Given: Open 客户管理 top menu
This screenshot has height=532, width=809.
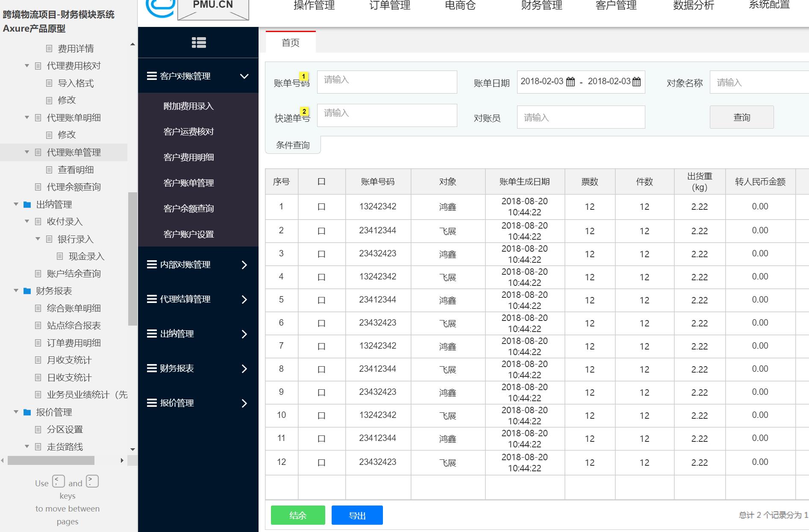Looking at the screenshot, I should pos(616,6).
